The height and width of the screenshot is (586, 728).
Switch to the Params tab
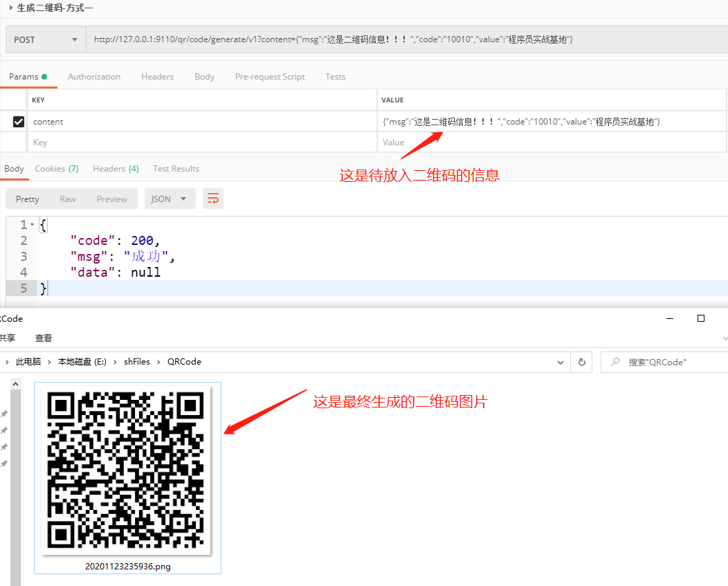pos(28,77)
